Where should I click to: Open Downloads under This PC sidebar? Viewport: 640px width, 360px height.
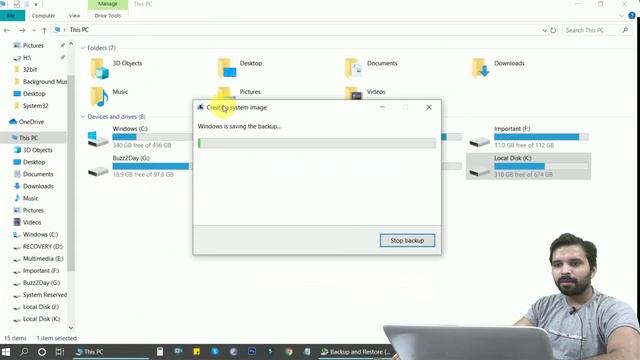[x=38, y=186]
